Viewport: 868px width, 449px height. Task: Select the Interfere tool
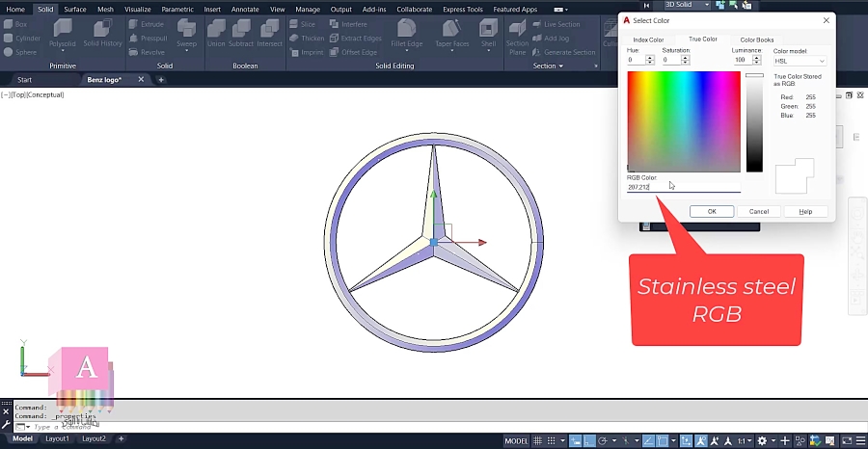pyautogui.click(x=348, y=24)
